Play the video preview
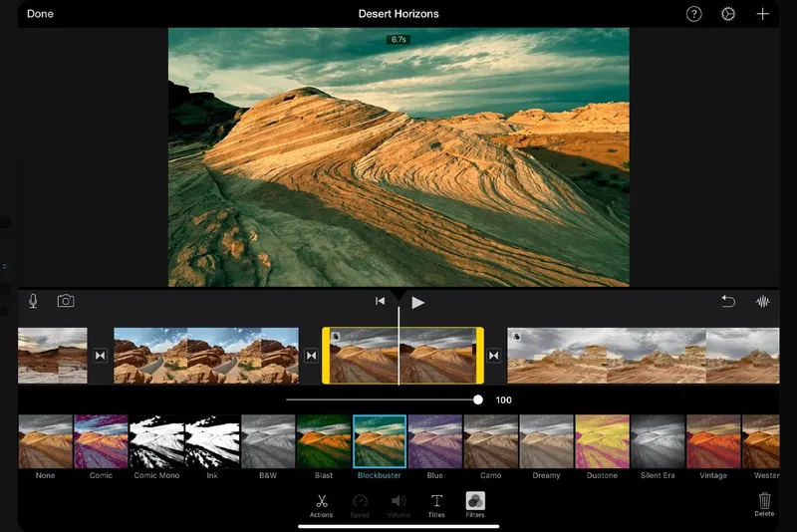The width and height of the screenshot is (797, 532). pos(417,302)
